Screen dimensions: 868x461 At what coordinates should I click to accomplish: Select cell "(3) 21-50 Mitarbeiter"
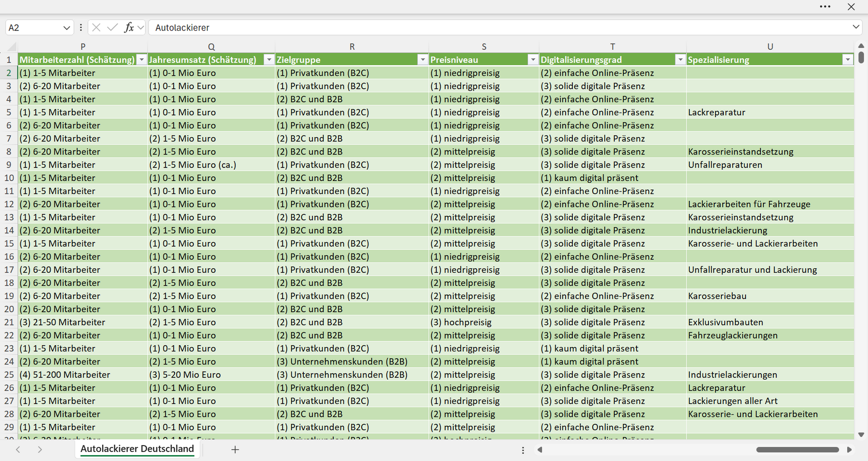[83, 322]
